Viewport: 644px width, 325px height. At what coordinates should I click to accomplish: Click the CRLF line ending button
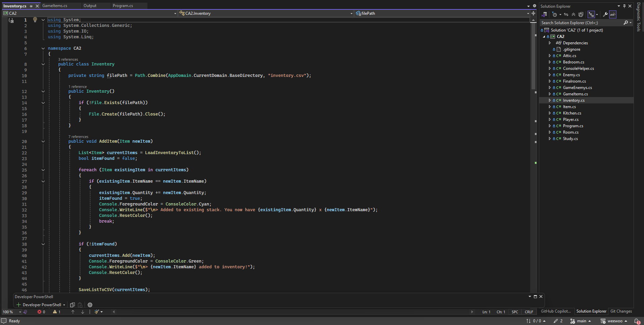coord(529,312)
